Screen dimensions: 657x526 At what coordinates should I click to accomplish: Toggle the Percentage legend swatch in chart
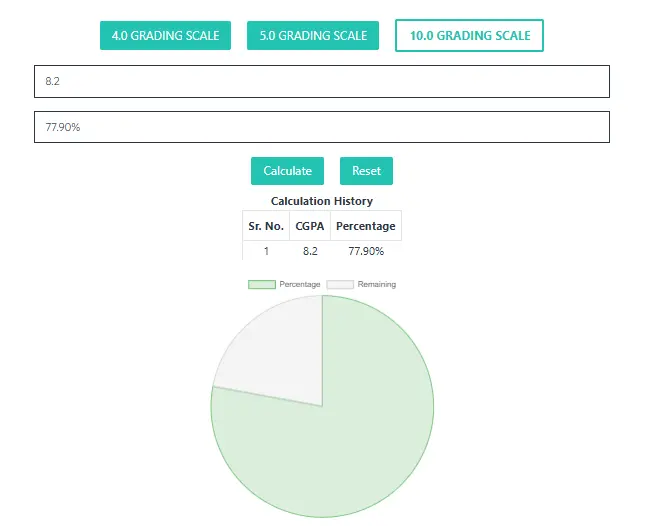262,285
